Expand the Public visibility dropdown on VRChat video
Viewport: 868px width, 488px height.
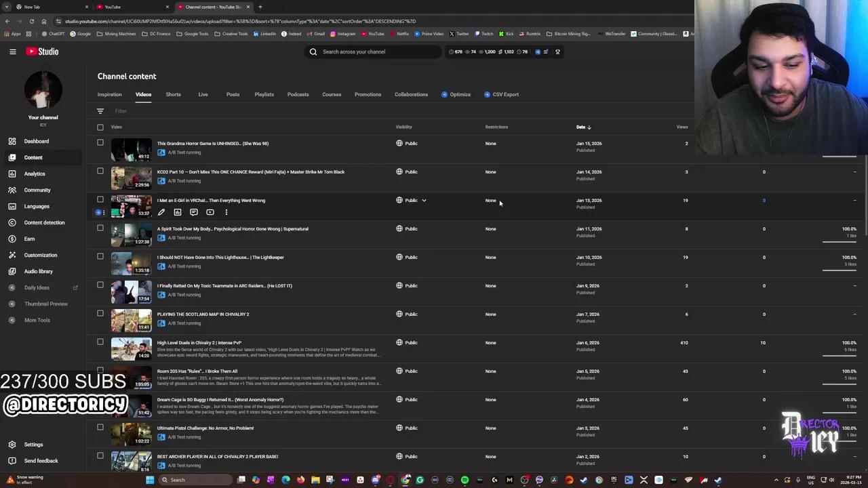point(424,201)
